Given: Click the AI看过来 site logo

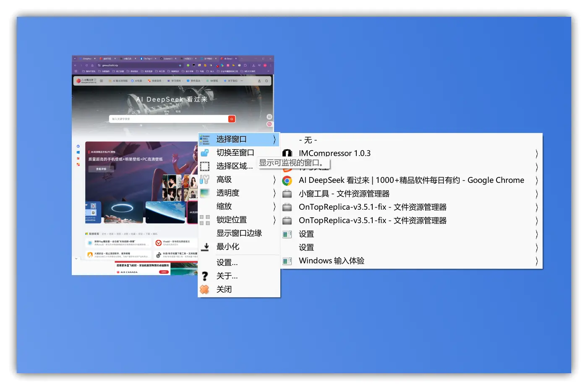Looking at the screenshot, I should click(86, 81).
